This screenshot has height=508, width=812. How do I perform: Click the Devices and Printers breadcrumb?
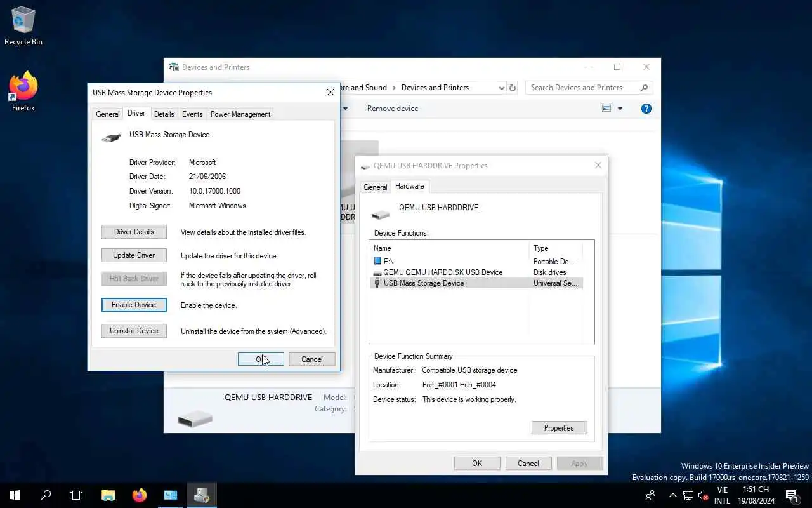[435, 88]
